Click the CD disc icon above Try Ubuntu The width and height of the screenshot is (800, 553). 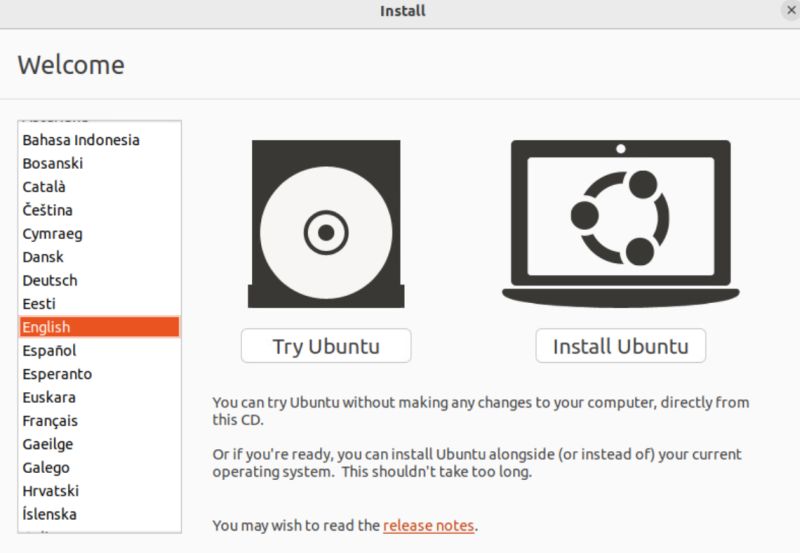coord(326,224)
